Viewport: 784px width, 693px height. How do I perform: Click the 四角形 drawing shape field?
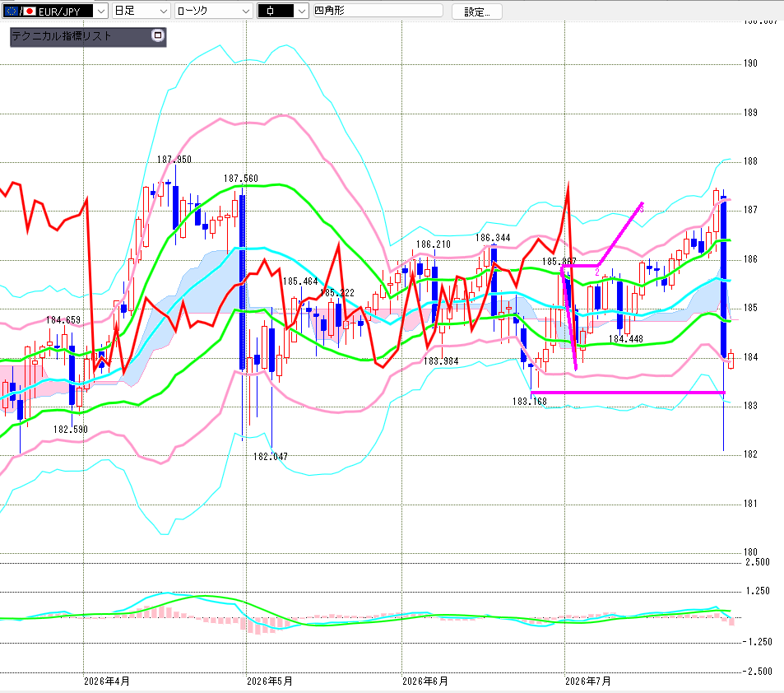point(378,11)
